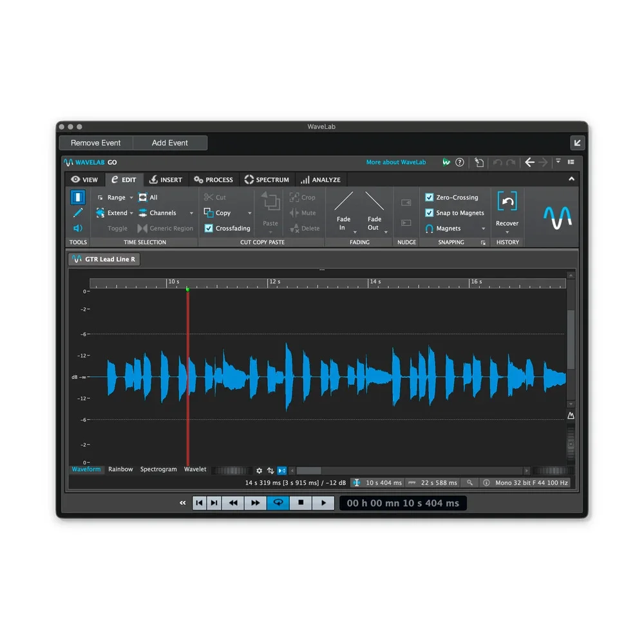Disable the Zero-Crossing checkbox
644x644 pixels.
[x=429, y=198]
